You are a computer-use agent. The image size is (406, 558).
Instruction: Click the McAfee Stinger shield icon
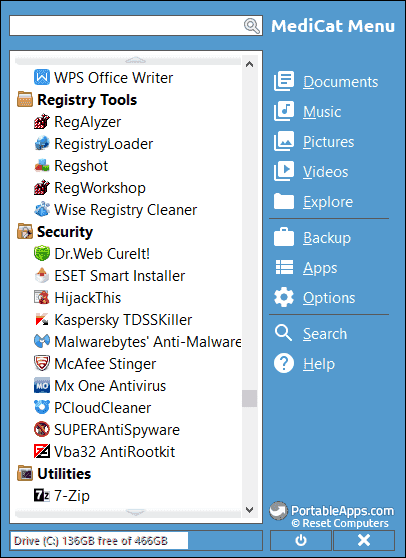click(42, 363)
